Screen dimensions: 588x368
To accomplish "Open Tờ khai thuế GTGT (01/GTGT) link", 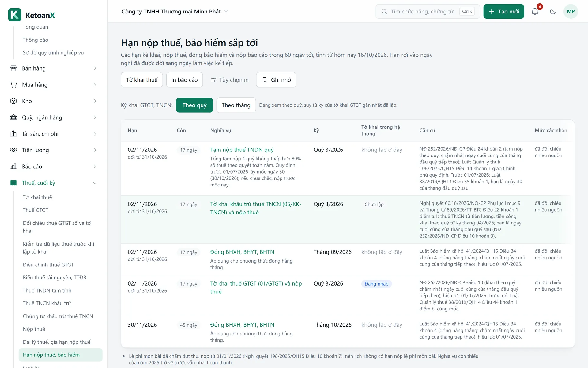I will 256,288.
